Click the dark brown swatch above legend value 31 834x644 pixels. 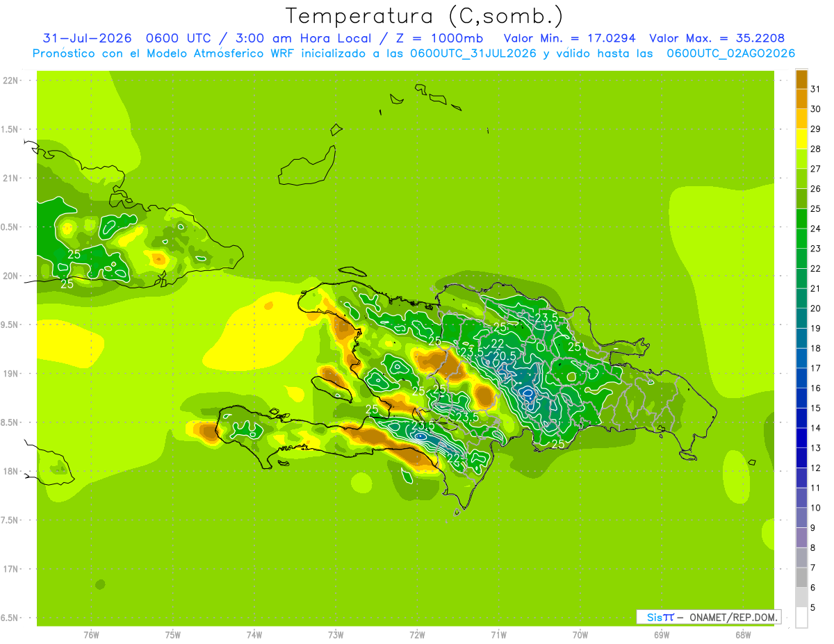[801, 79]
